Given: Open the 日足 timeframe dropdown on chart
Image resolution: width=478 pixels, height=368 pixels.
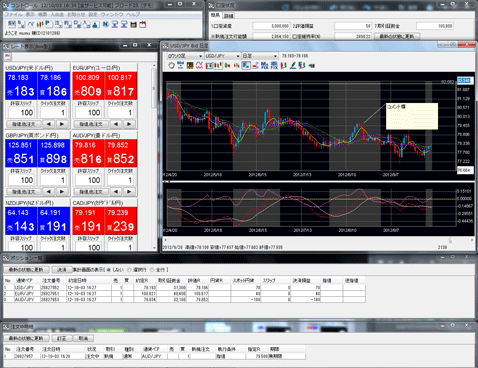Looking at the screenshot, I should (260, 56).
